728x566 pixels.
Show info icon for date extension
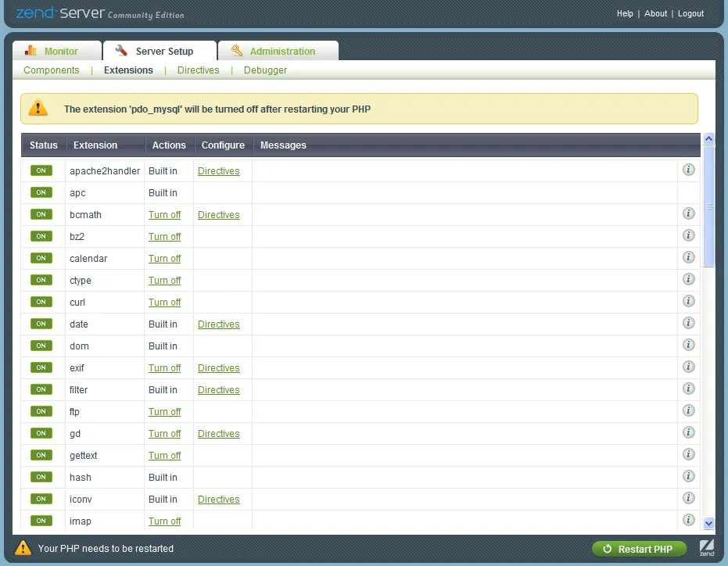coord(689,323)
